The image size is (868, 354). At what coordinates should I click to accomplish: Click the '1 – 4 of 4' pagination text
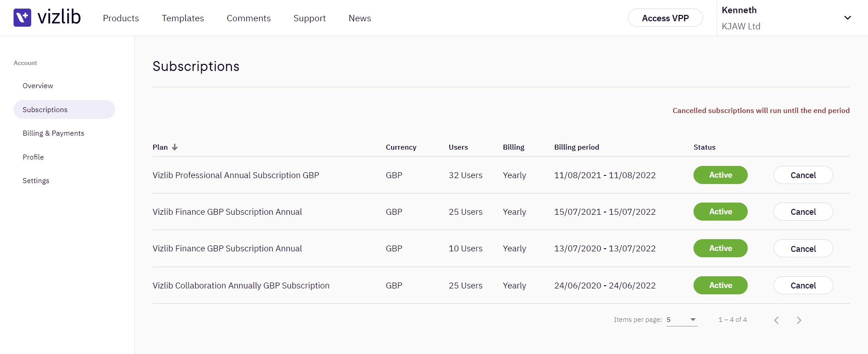point(732,320)
